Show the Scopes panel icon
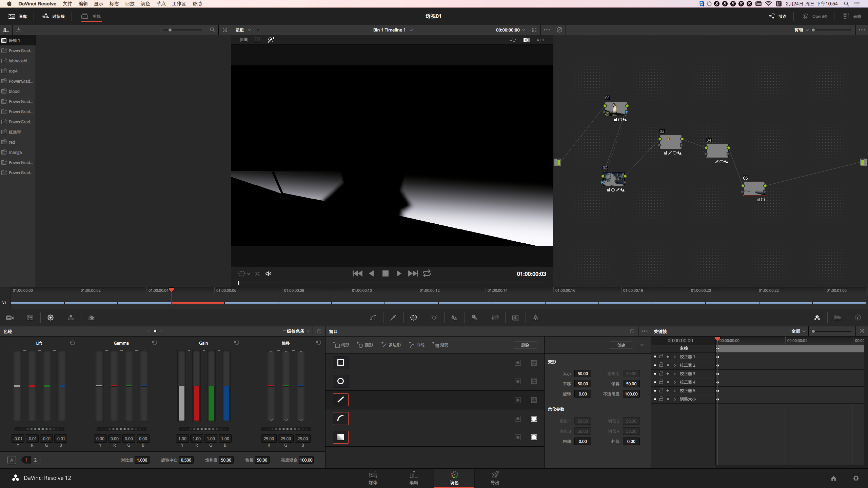Viewport: 868px width, 488px height. (837, 318)
